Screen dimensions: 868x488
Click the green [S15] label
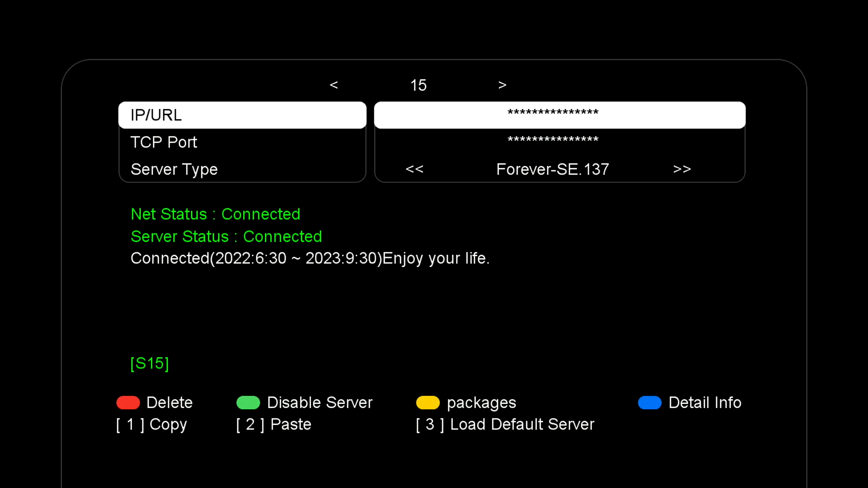tap(150, 363)
